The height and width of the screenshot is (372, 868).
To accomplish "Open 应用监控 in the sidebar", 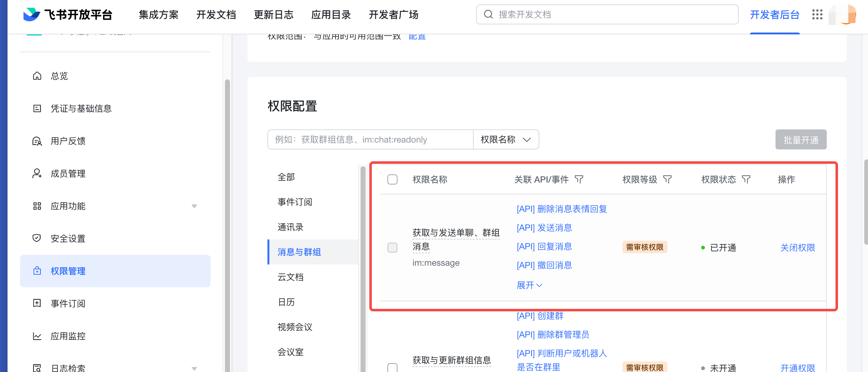I will pyautogui.click(x=115, y=336).
